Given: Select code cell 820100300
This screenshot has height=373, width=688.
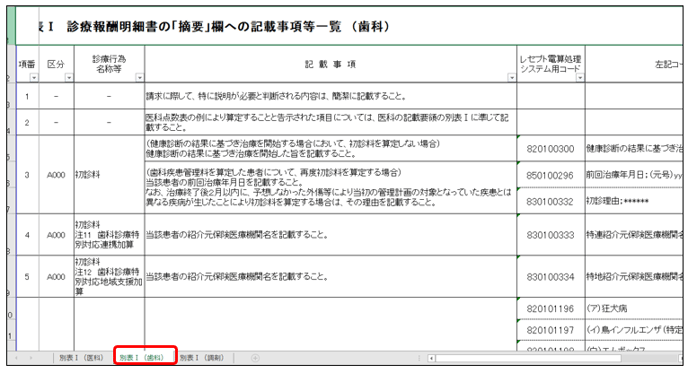Looking at the screenshot, I should click(x=551, y=149).
